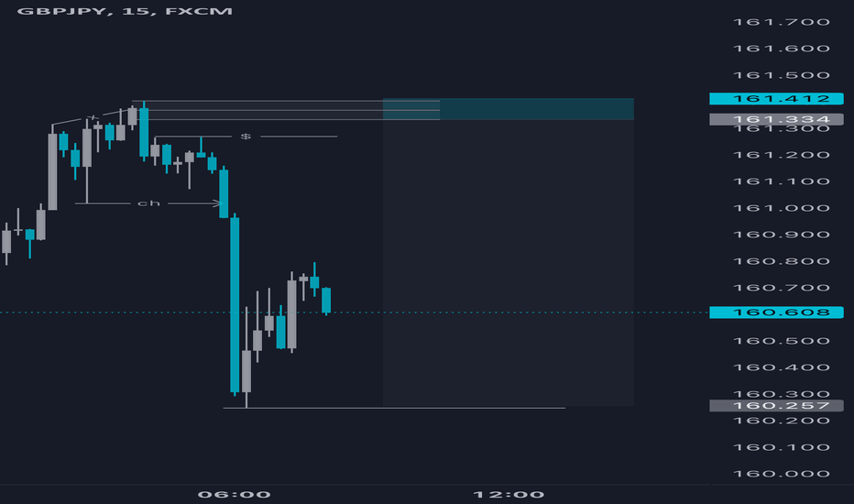Click the 12:00 time axis label
854x504 pixels.
tap(509, 495)
